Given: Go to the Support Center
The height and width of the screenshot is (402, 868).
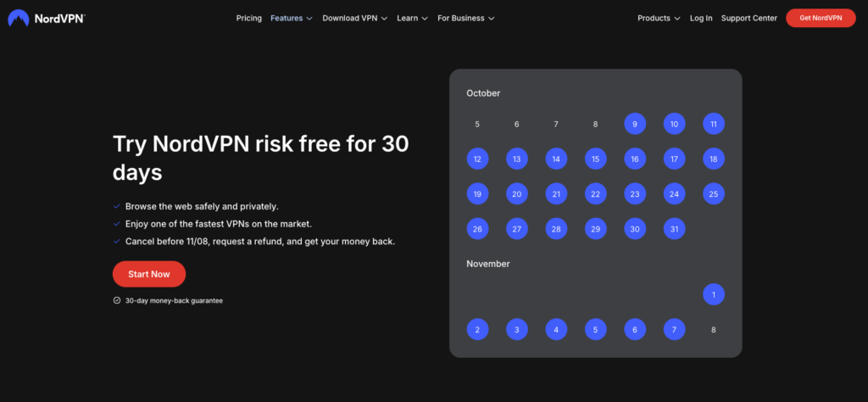Looking at the screenshot, I should click(x=749, y=19).
